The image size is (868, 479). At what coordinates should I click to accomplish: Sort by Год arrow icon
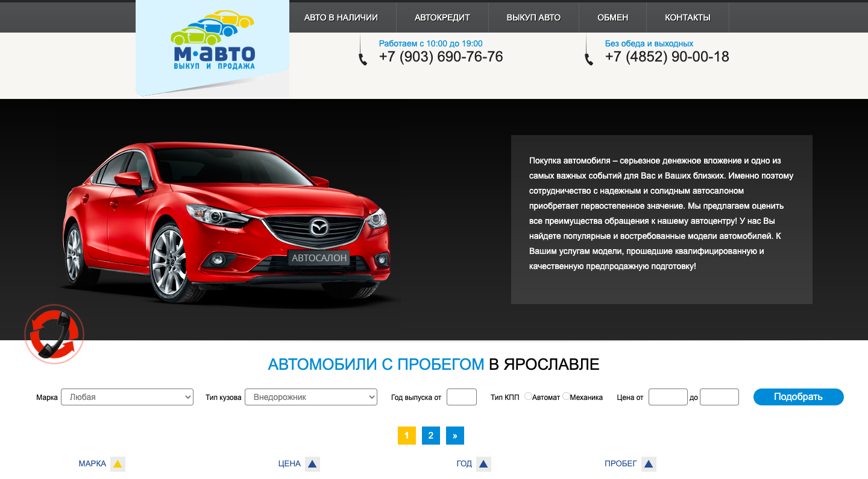[483, 464]
